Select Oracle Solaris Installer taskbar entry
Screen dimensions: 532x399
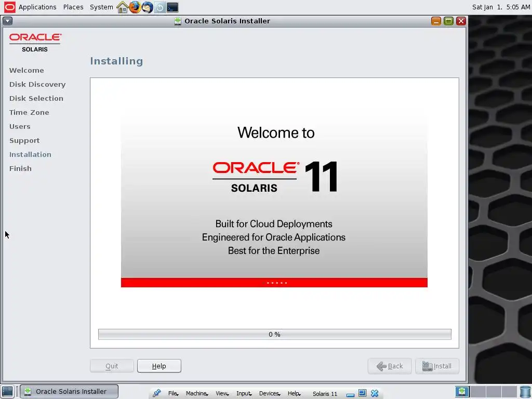(x=69, y=391)
